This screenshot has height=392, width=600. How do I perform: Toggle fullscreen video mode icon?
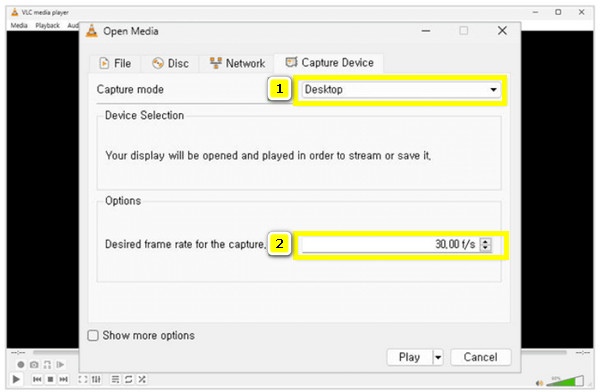coord(83,379)
